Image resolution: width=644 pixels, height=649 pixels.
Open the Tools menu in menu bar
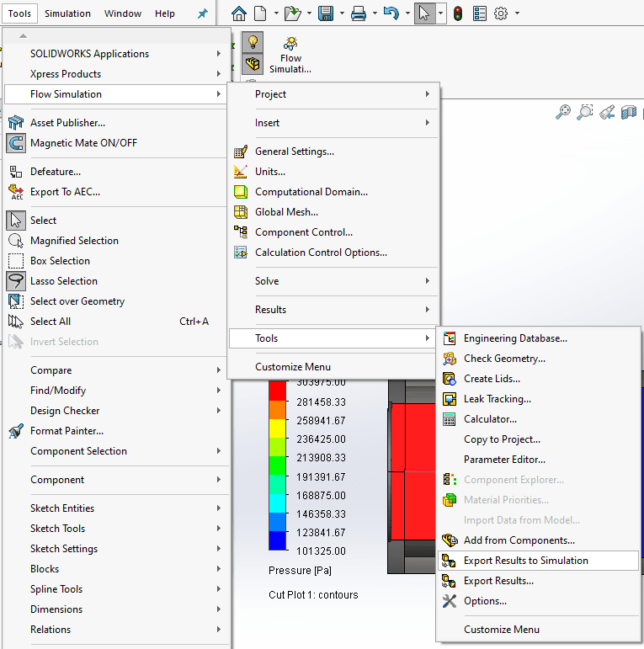pyautogui.click(x=19, y=13)
